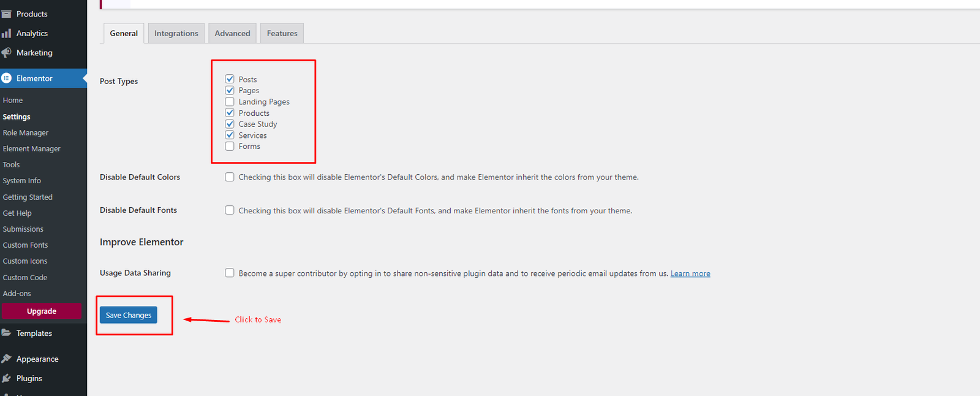Select the Features tab

pyautogui.click(x=282, y=33)
